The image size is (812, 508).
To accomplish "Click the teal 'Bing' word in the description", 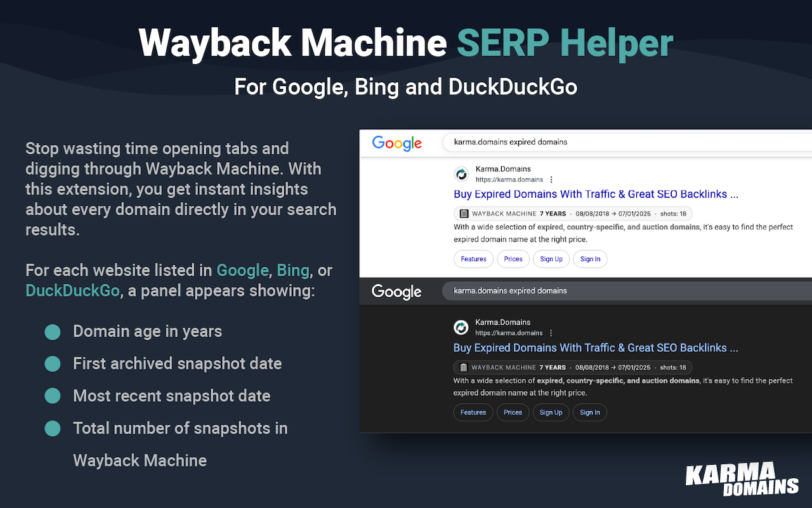I will tap(293, 271).
